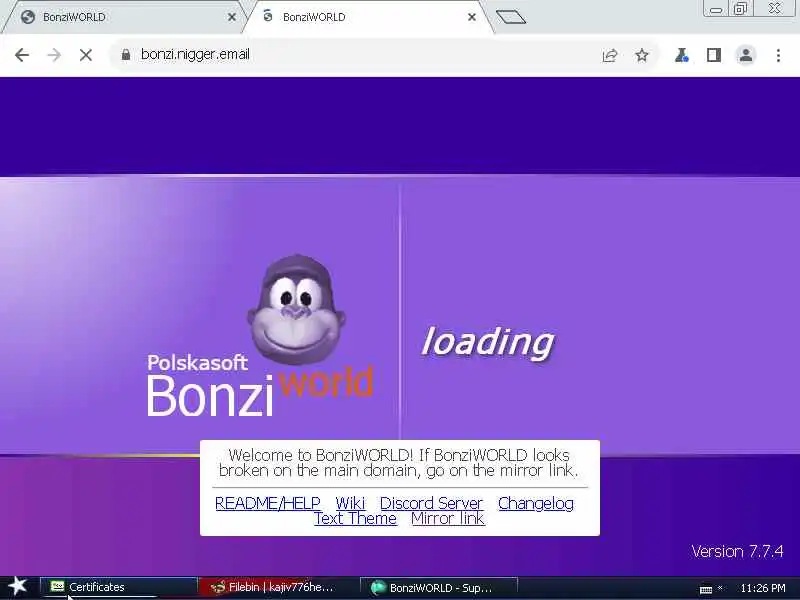Click the 11:26 PM clock
Viewport: 800px width, 600px height.
pyautogui.click(x=762, y=588)
